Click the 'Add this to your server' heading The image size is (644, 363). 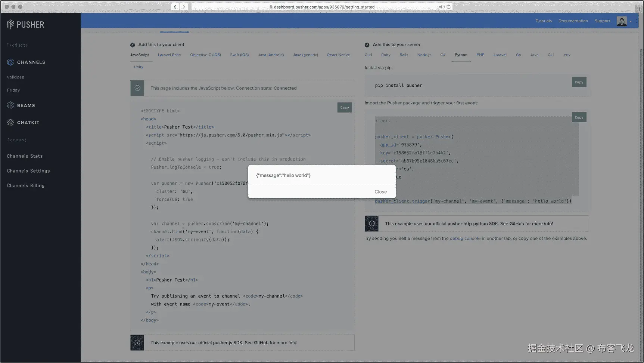click(x=396, y=44)
